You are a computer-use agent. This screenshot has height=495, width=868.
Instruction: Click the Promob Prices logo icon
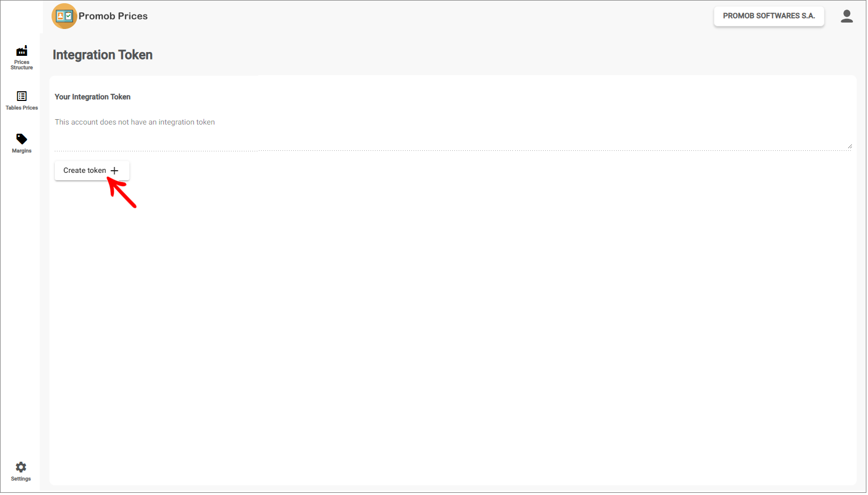tap(64, 16)
